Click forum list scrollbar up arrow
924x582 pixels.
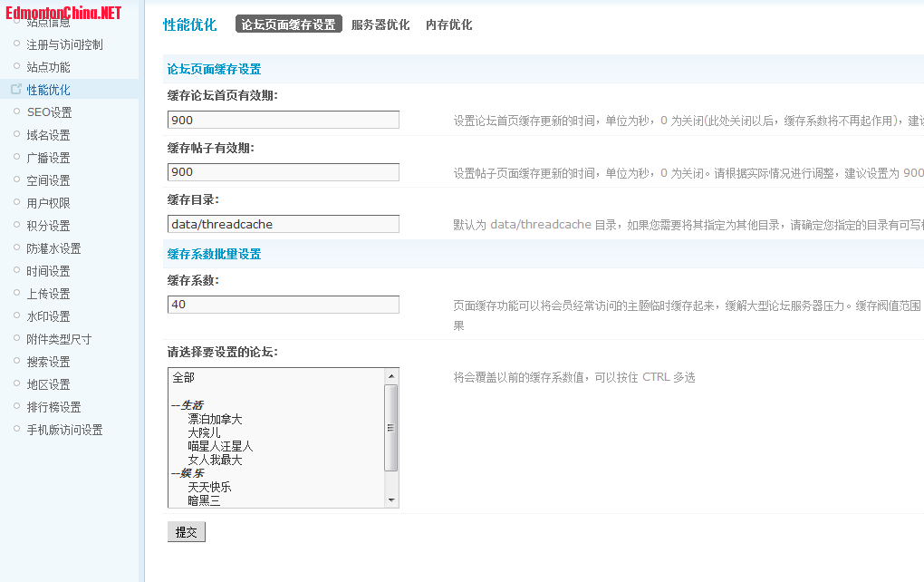click(391, 376)
